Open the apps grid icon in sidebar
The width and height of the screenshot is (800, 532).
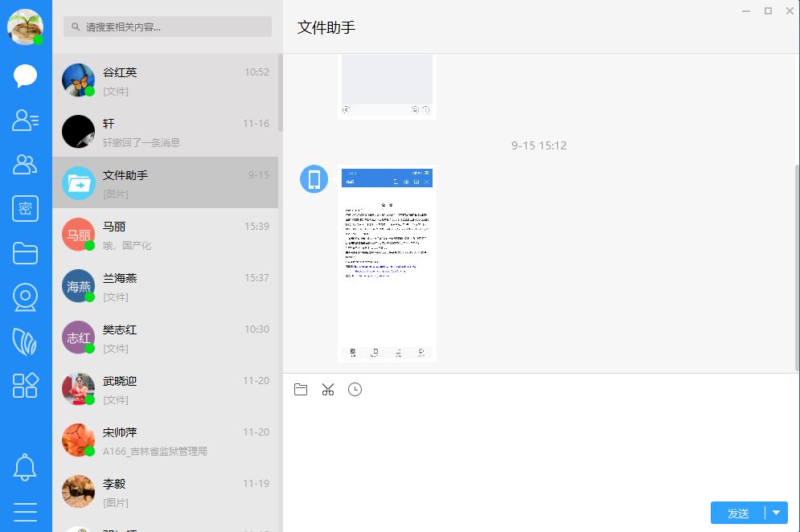(x=26, y=386)
